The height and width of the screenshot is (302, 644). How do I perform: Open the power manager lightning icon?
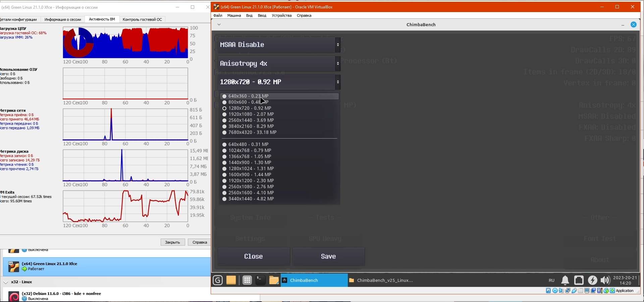click(x=593, y=280)
